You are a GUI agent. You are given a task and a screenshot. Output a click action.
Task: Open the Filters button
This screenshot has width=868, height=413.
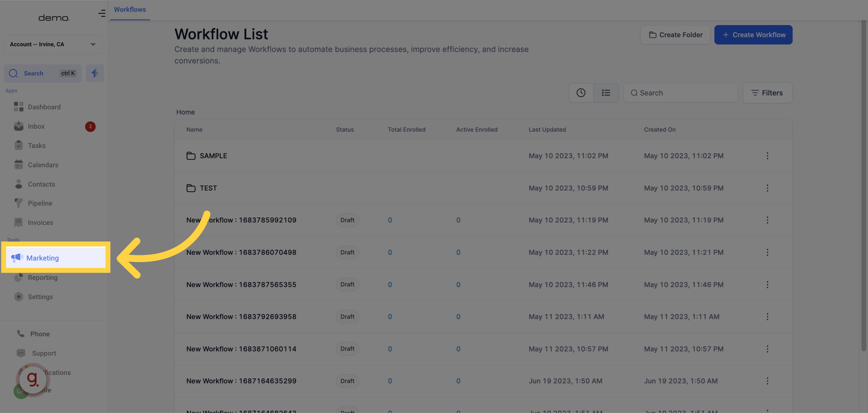pos(767,93)
